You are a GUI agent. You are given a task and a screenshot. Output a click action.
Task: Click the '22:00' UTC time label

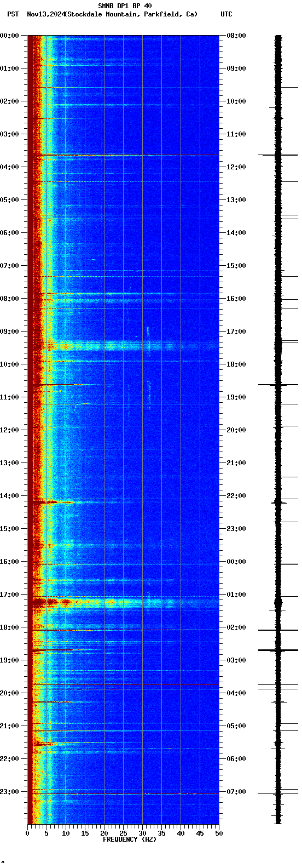point(236,496)
